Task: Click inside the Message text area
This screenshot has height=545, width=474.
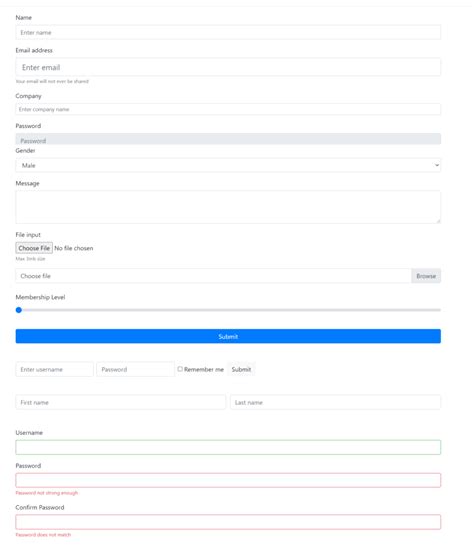Action: (228, 207)
